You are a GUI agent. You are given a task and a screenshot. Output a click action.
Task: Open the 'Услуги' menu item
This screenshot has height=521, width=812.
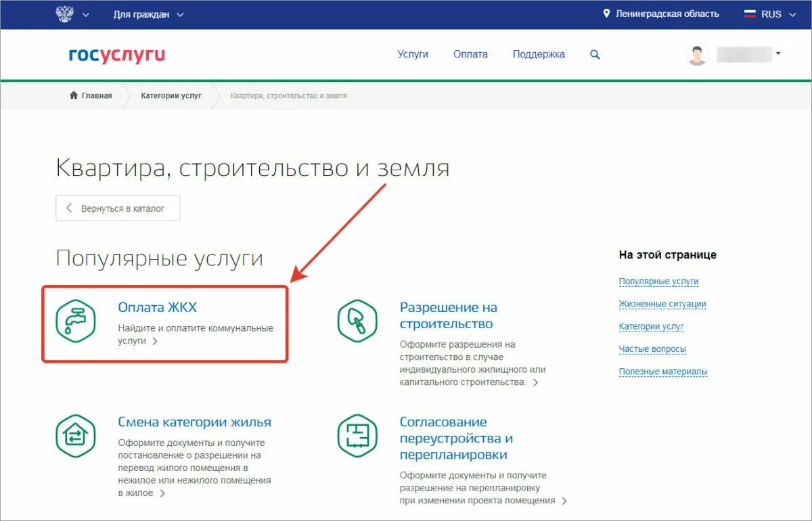click(413, 54)
